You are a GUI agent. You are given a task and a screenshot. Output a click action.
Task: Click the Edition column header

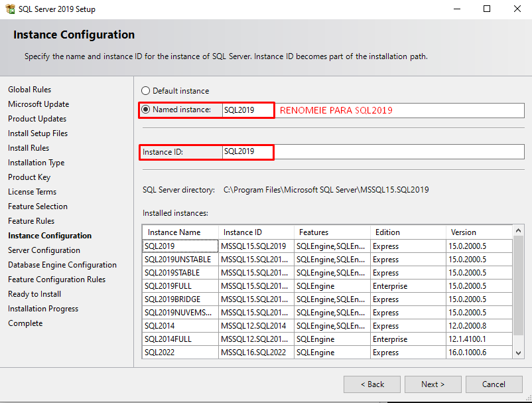(x=408, y=232)
